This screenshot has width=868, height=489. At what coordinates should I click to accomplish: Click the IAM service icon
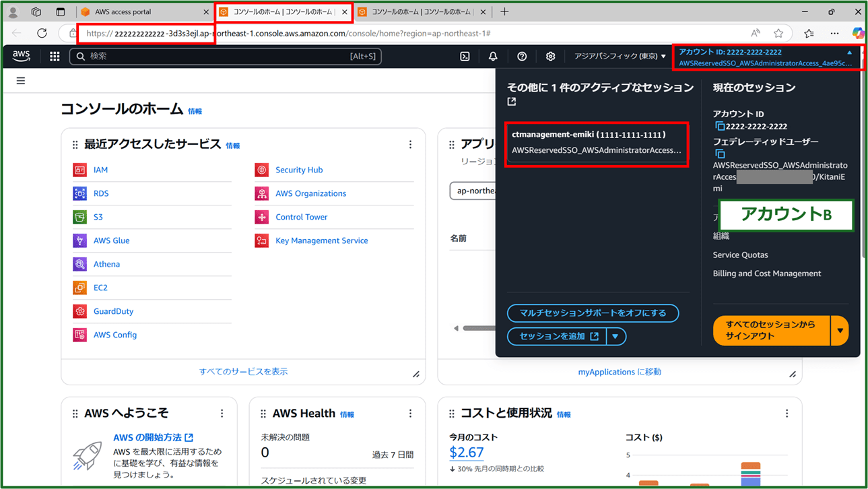click(x=79, y=170)
